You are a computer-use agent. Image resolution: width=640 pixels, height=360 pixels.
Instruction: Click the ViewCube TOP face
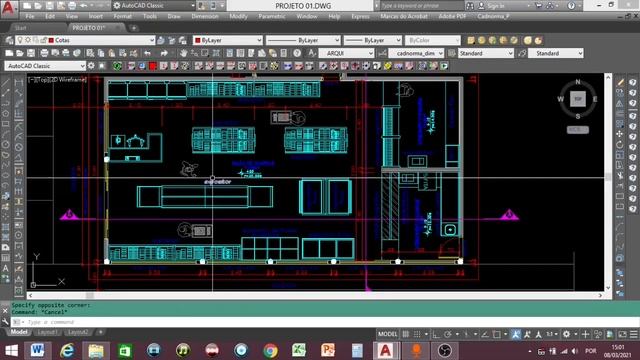(578, 99)
